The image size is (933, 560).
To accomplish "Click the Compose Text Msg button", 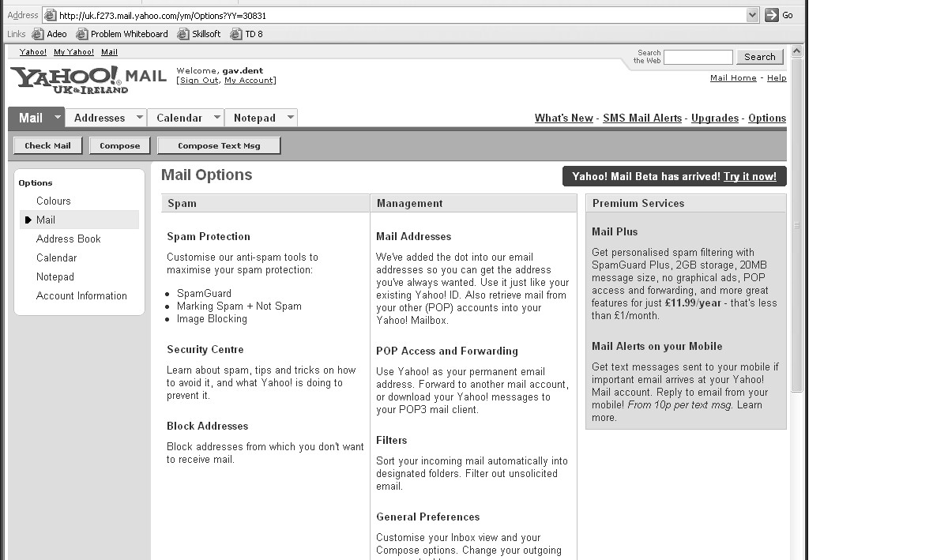I will (219, 146).
